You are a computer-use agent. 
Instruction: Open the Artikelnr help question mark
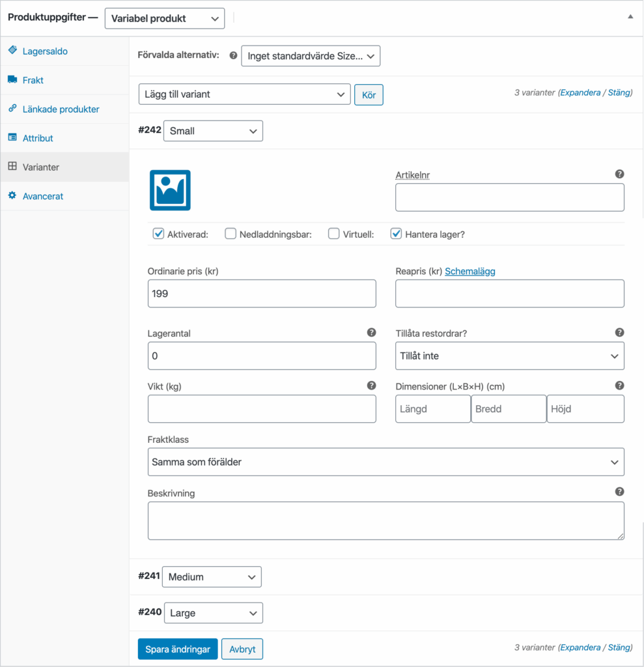[x=619, y=175]
